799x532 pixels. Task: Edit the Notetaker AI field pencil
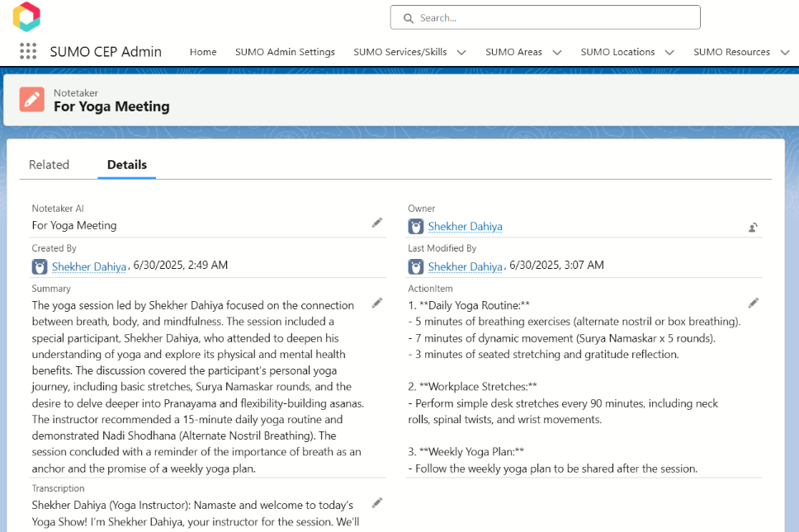pos(377,223)
